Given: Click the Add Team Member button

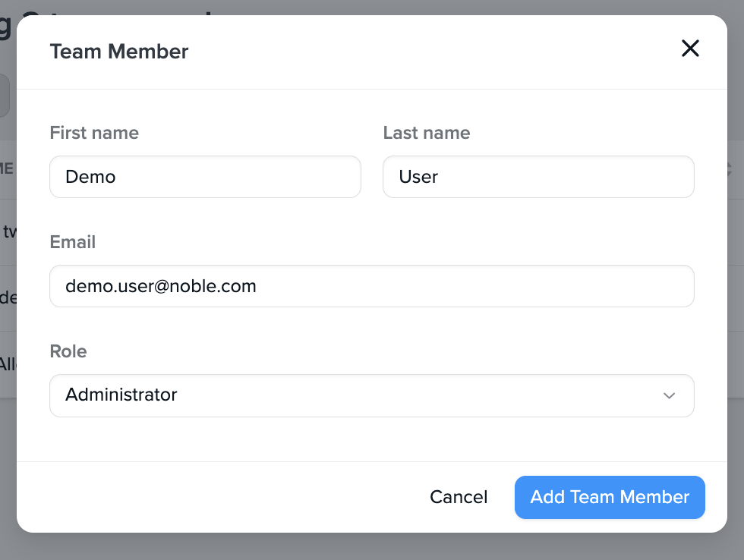Looking at the screenshot, I should click(x=609, y=497).
